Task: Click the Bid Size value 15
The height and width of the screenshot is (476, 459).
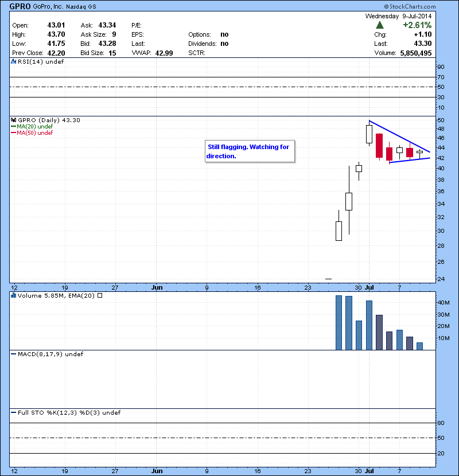Action: pyautogui.click(x=112, y=53)
